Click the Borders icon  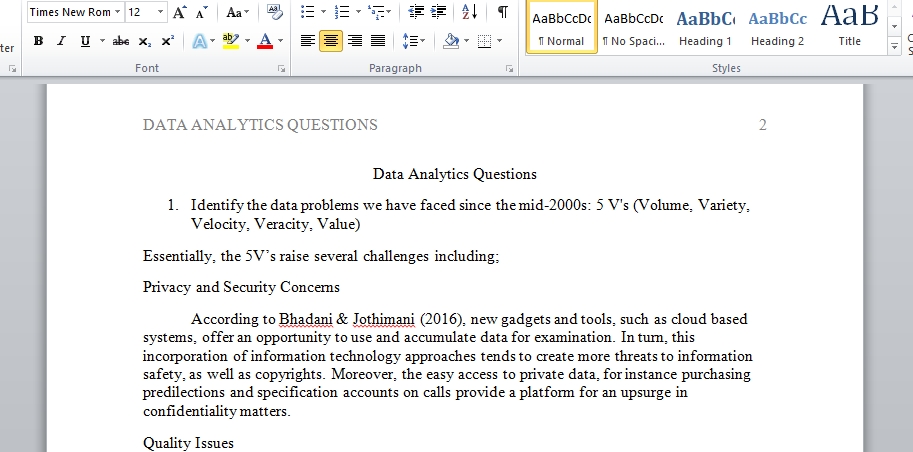tap(484, 41)
